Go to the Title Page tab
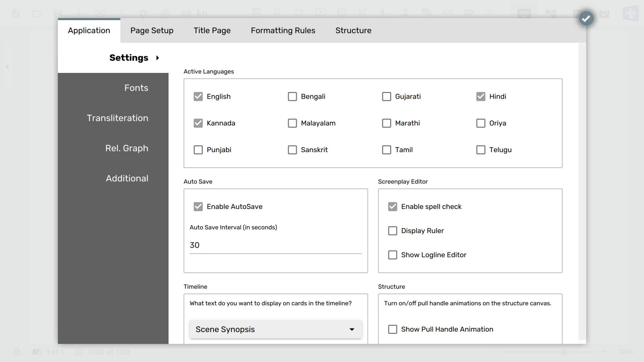The width and height of the screenshot is (644, 362). pos(212,30)
